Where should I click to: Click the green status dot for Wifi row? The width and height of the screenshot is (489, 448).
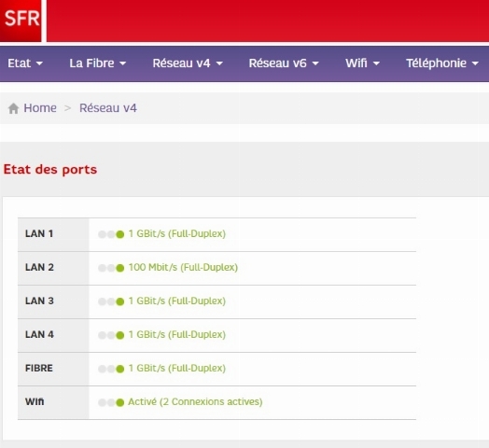pos(120,403)
